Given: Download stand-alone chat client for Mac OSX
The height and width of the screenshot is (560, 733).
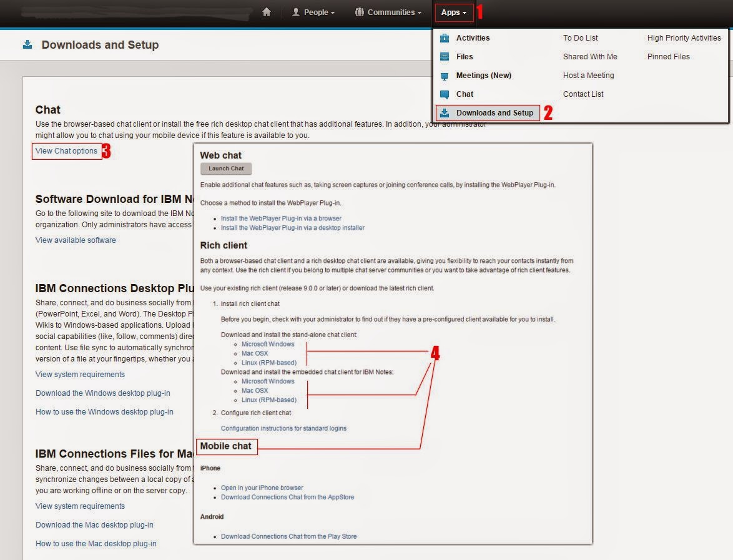Looking at the screenshot, I should 255,353.
